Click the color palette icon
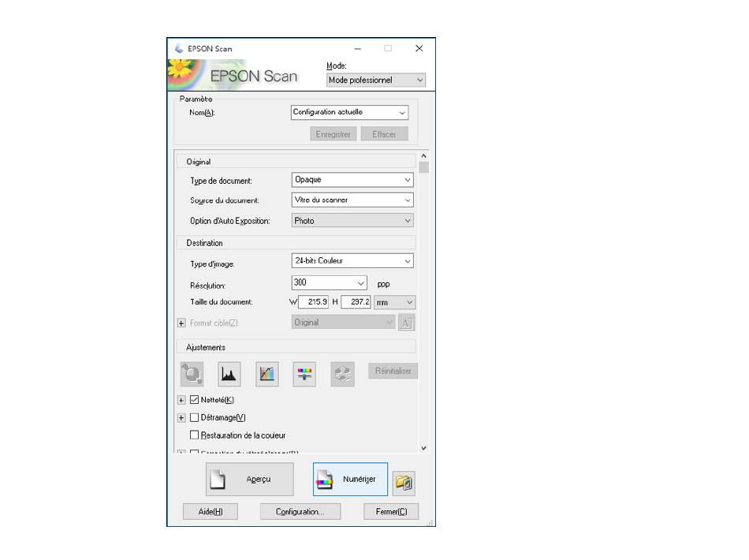The image size is (749, 560). click(343, 374)
